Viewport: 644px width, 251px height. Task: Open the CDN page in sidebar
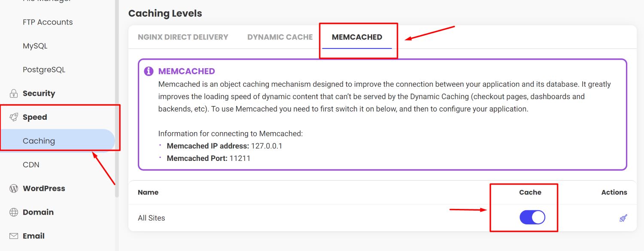click(x=31, y=165)
